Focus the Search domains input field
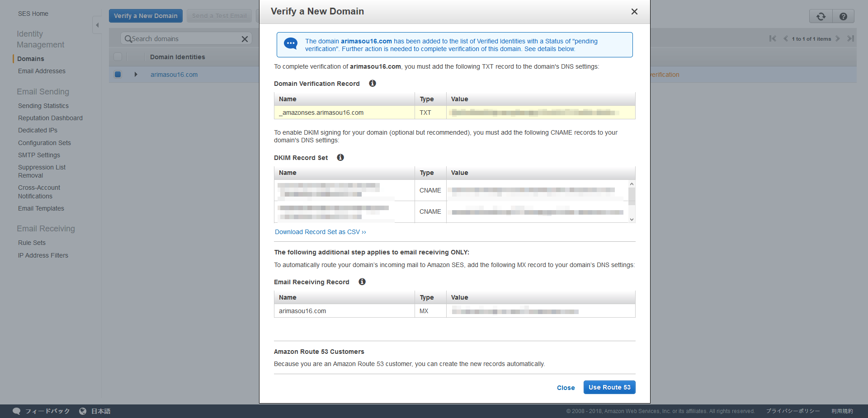Viewport: 868px width, 418px height. 185,39
